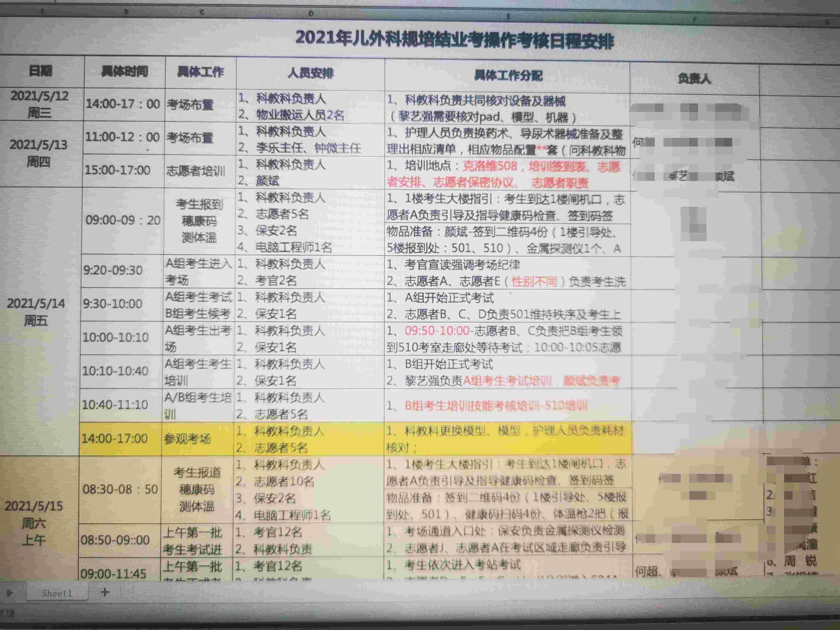Select the 具体工作分配 header cell

(507, 76)
